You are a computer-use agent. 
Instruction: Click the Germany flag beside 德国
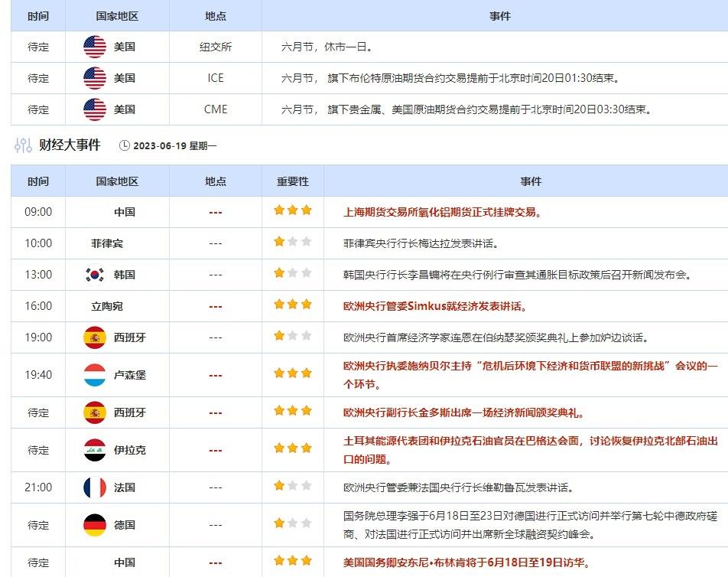[x=95, y=525]
